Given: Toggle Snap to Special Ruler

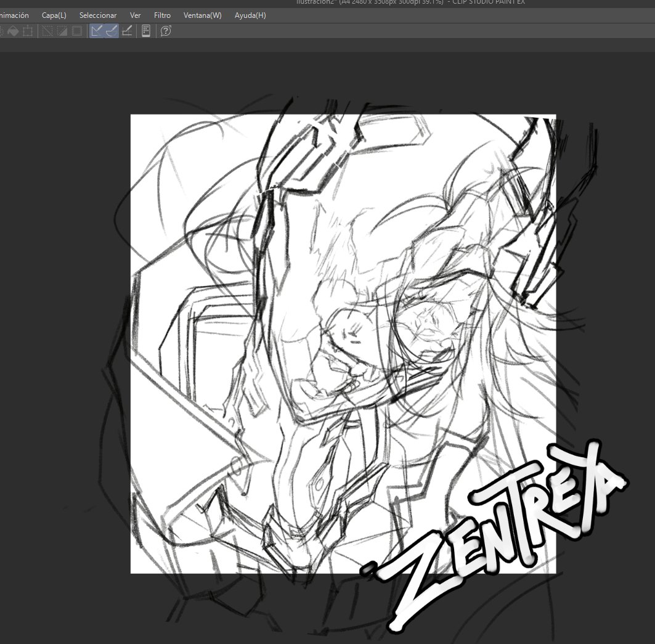Looking at the screenshot, I should tap(112, 31).
